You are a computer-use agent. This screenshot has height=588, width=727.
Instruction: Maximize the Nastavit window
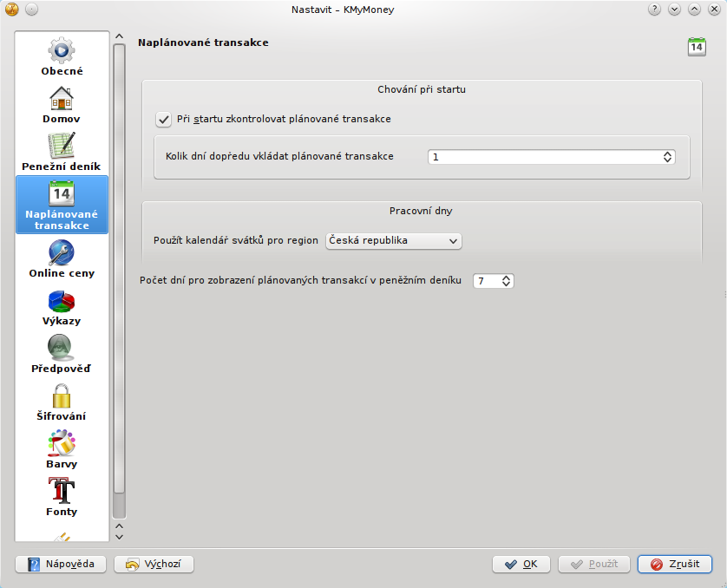694,10
